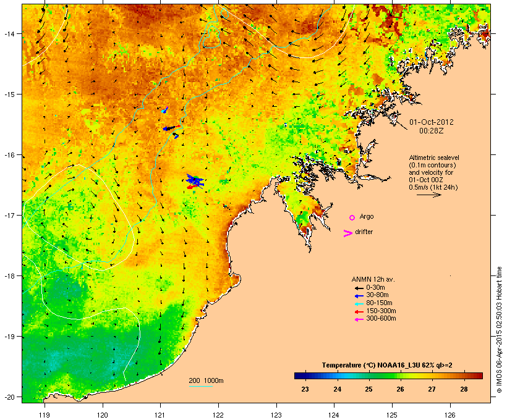
Task: Click the longitude axis label 123
Action: pyautogui.click(x=276, y=415)
